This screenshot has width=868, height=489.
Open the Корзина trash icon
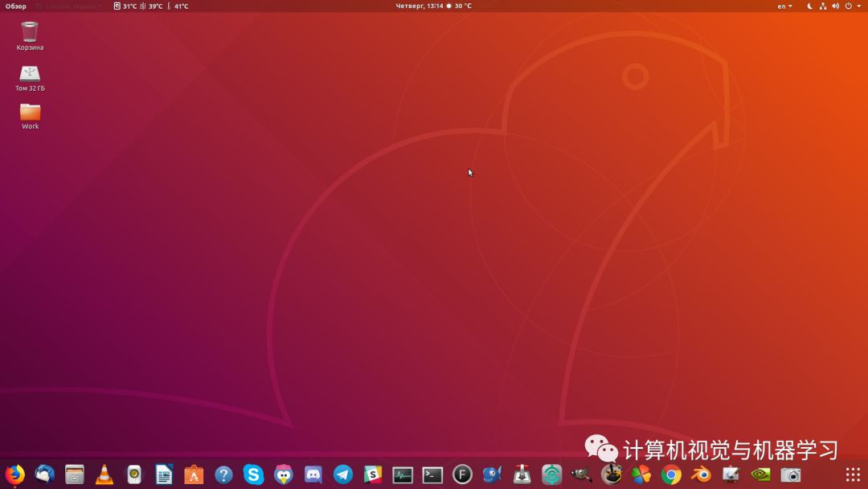click(30, 36)
